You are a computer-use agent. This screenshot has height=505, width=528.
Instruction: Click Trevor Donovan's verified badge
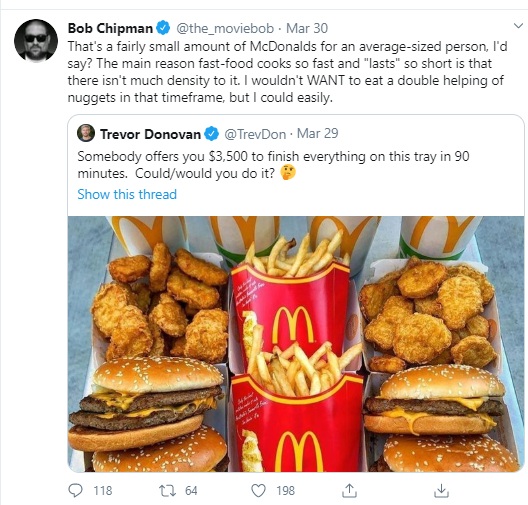click(211, 134)
